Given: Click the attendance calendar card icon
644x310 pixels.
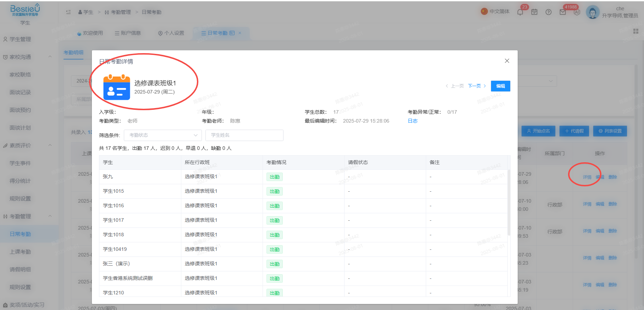Looking at the screenshot, I should [117, 87].
